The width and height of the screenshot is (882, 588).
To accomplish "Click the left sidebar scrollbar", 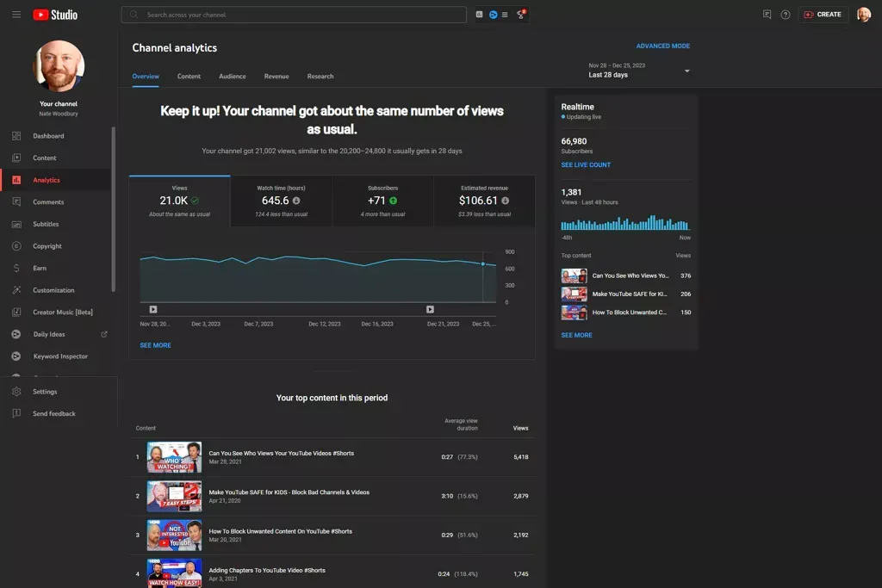I will 114,209.
